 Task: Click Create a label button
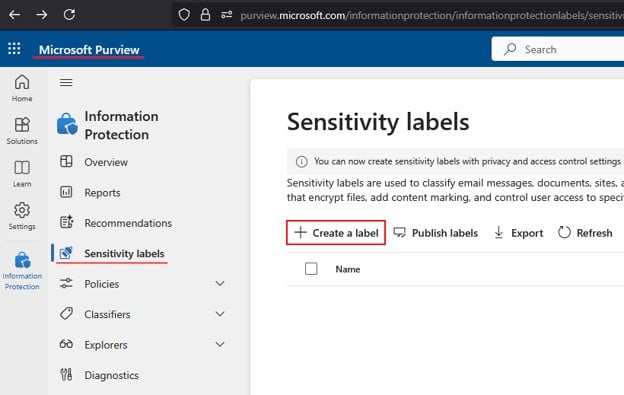click(x=336, y=233)
